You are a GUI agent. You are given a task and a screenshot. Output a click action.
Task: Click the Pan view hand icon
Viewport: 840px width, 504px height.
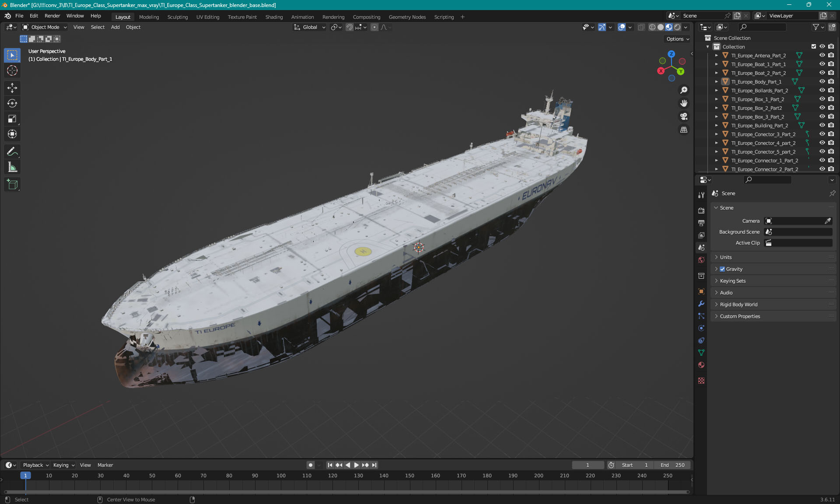coord(683,103)
